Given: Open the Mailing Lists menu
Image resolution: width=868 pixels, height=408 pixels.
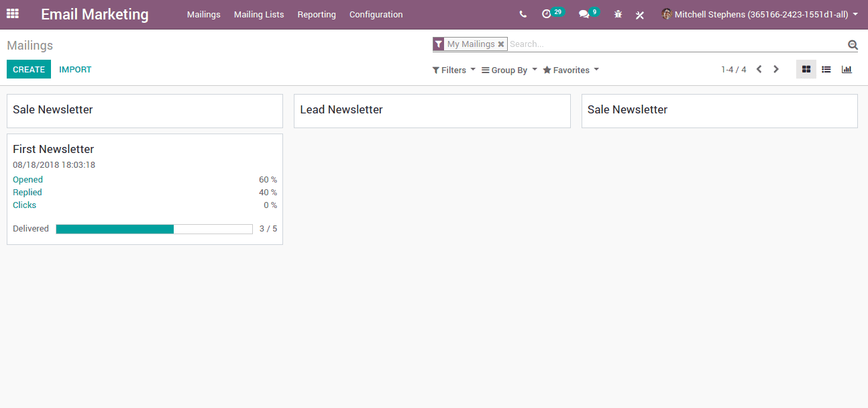Looking at the screenshot, I should point(259,14).
